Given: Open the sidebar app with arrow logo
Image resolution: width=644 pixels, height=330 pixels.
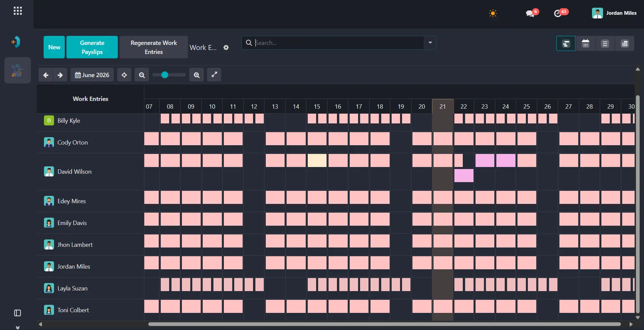Looking at the screenshot, I should pyautogui.click(x=16, y=42).
